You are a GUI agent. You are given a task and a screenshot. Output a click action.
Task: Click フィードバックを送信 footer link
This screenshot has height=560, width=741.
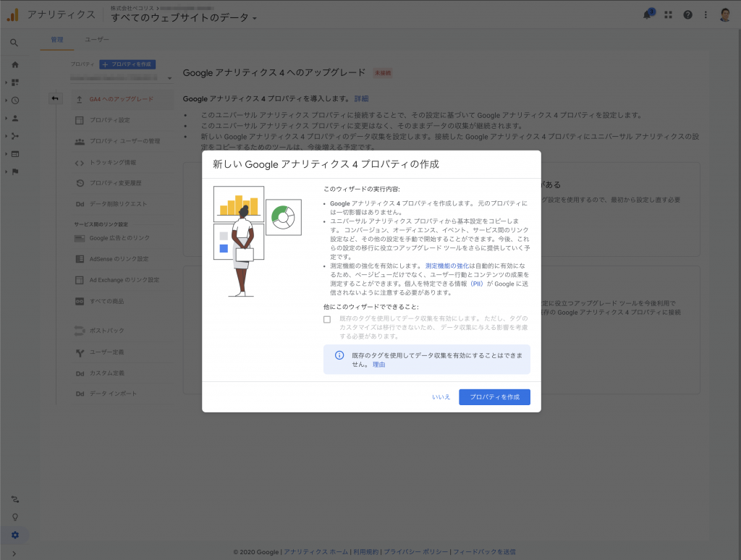484,552
